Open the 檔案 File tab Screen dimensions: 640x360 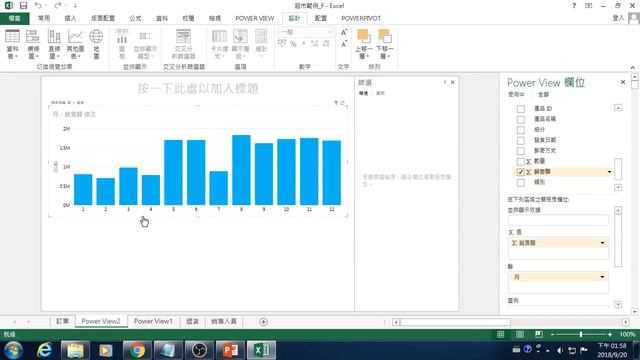tap(15, 18)
